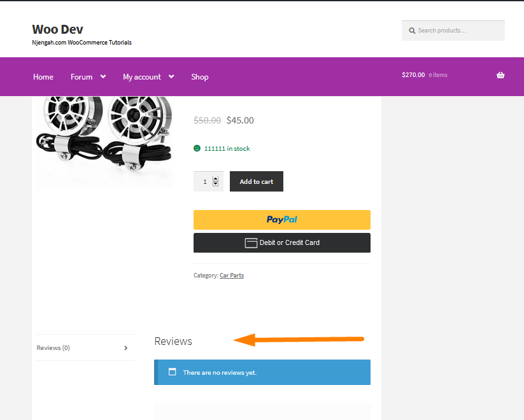Pay with the yellow PayPal button
Image resolution: width=524 pixels, height=420 pixels.
click(x=281, y=220)
